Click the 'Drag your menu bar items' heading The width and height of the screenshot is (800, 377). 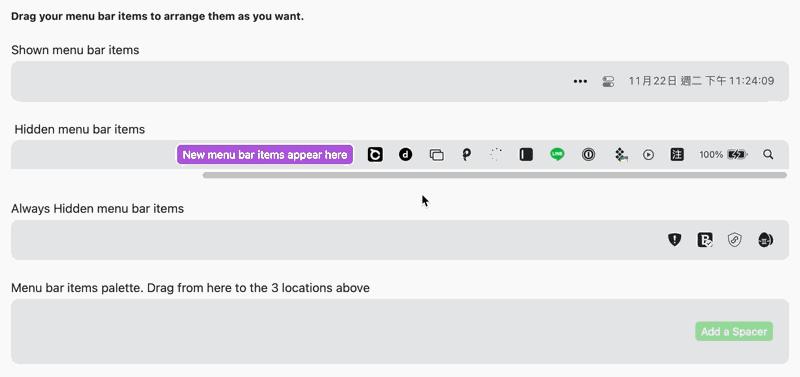point(158,16)
